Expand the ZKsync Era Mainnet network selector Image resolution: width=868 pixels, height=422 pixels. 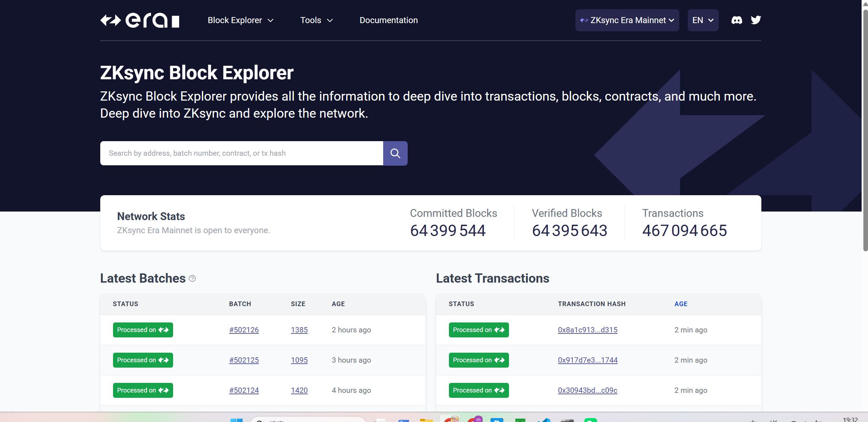coord(627,20)
